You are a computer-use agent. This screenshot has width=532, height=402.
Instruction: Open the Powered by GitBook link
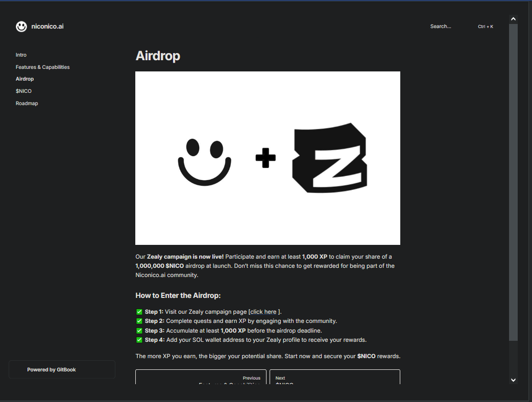pyautogui.click(x=62, y=369)
